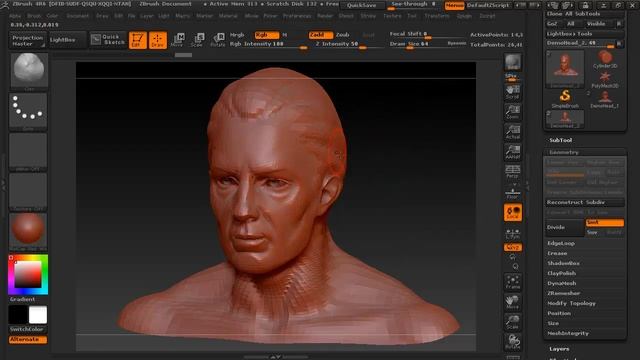
Task: Toggle the orange Alternate button
Action: point(28,340)
